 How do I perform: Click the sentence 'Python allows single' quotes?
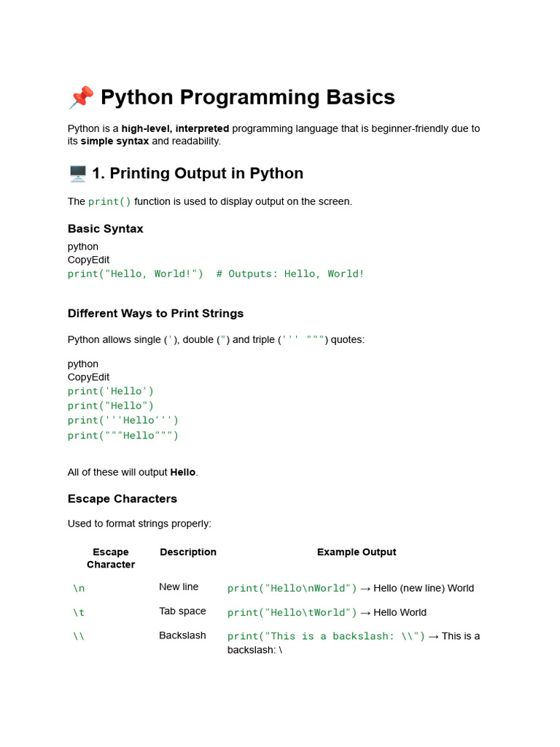click(216, 340)
